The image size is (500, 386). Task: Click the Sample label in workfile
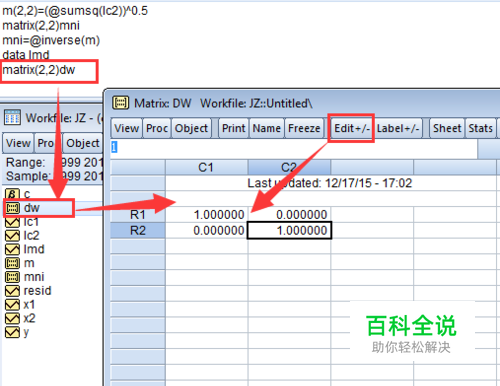pyautogui.click(x=28, y=176)
